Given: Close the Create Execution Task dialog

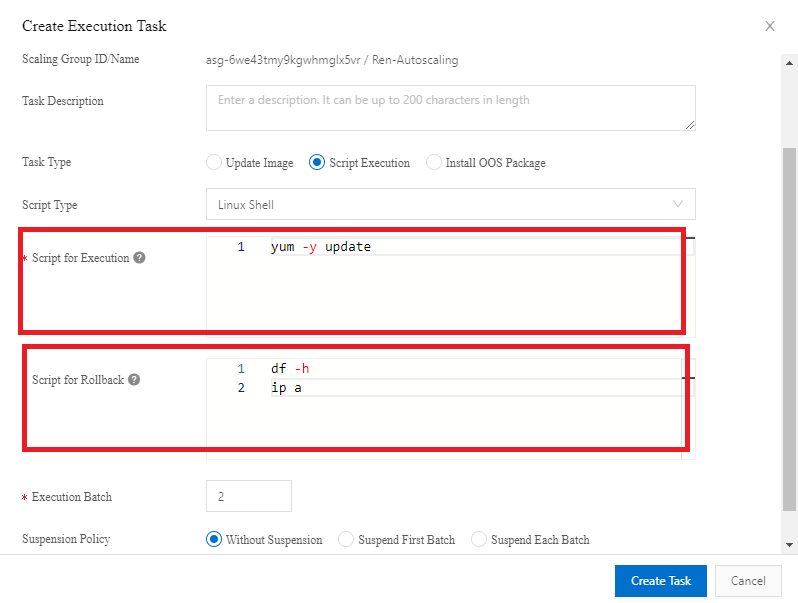Looking at the screenshot, I should pos(770,26).
